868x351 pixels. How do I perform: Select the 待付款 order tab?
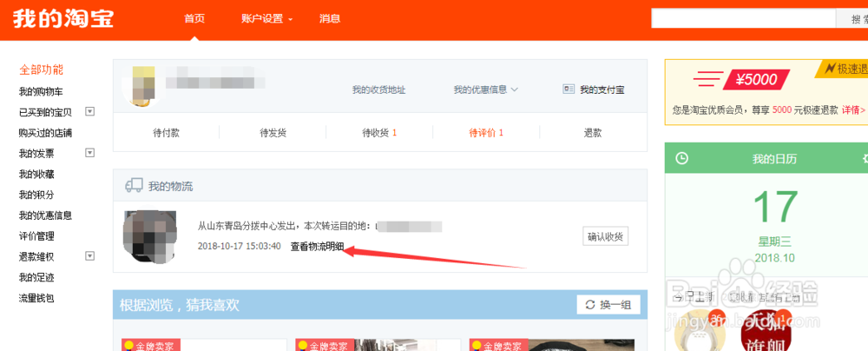coord(166,133)
